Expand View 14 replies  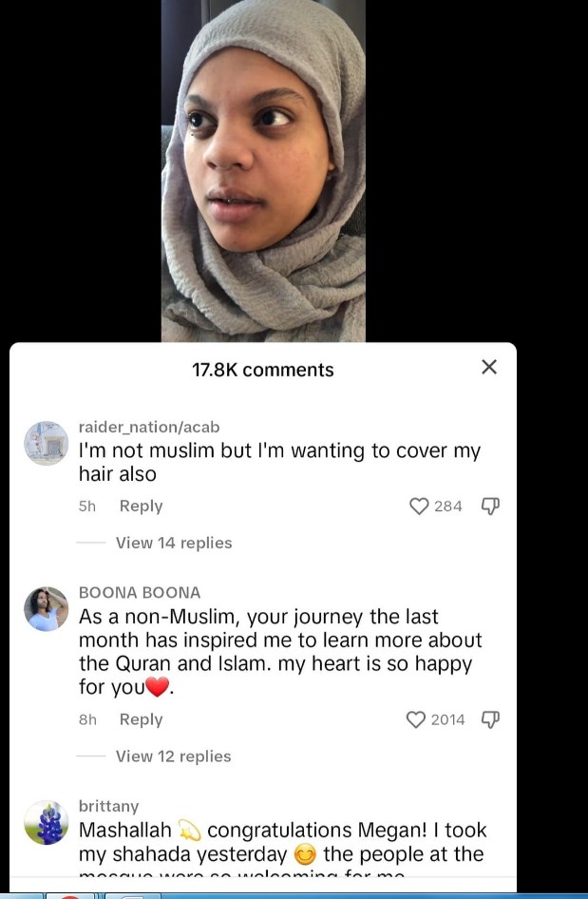(173, 543)
